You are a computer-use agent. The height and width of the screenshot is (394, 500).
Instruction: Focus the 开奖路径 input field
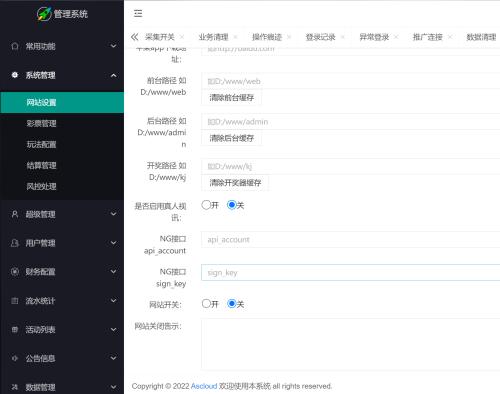point(351,166)
